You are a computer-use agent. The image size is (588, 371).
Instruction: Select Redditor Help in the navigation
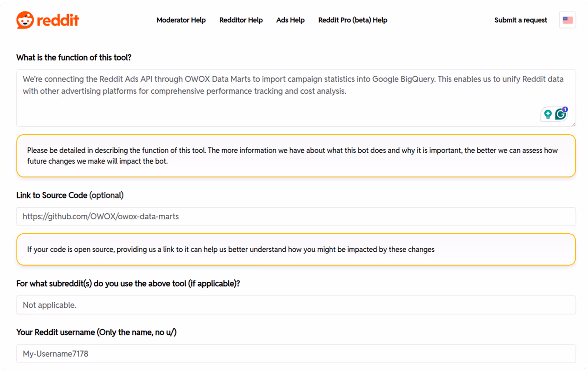coord(241,20)
